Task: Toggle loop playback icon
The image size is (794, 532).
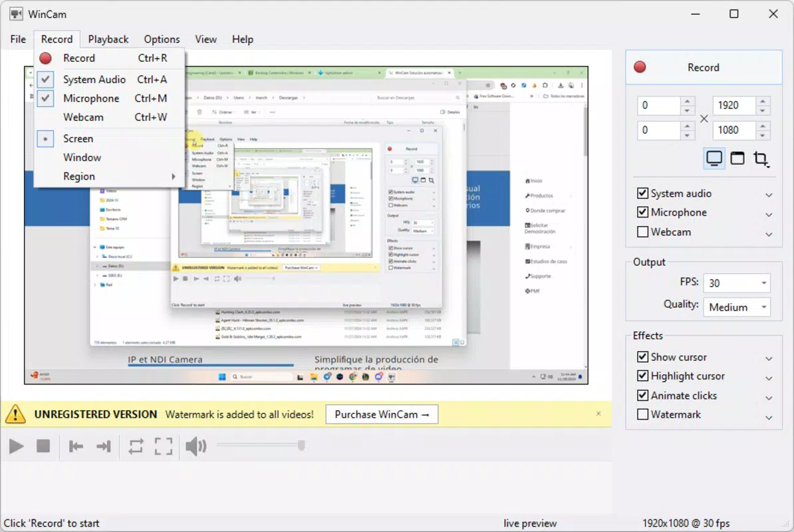Action: point(136,446)
